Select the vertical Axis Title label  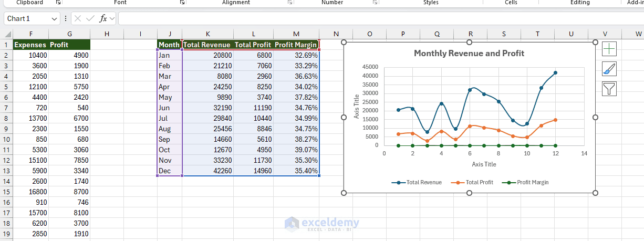click(x=357, y=106)
